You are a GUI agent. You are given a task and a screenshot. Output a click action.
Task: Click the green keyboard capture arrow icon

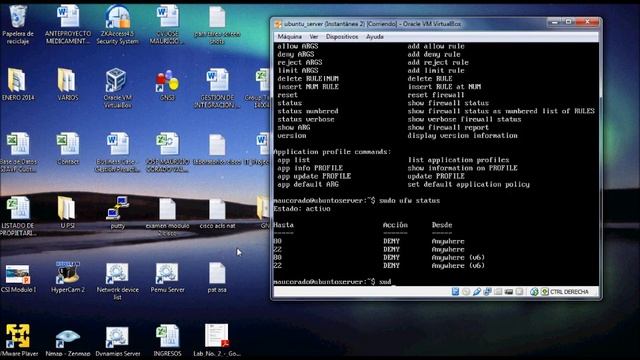pos(544,292)
